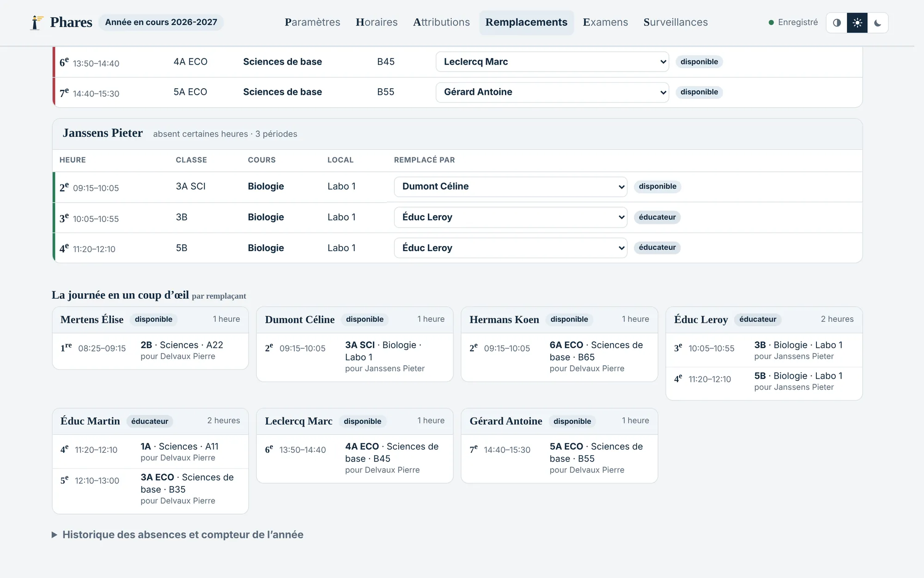Go to the Attributions tab
The width and height of the screenshot is (924, 578).
coord(441,22)
